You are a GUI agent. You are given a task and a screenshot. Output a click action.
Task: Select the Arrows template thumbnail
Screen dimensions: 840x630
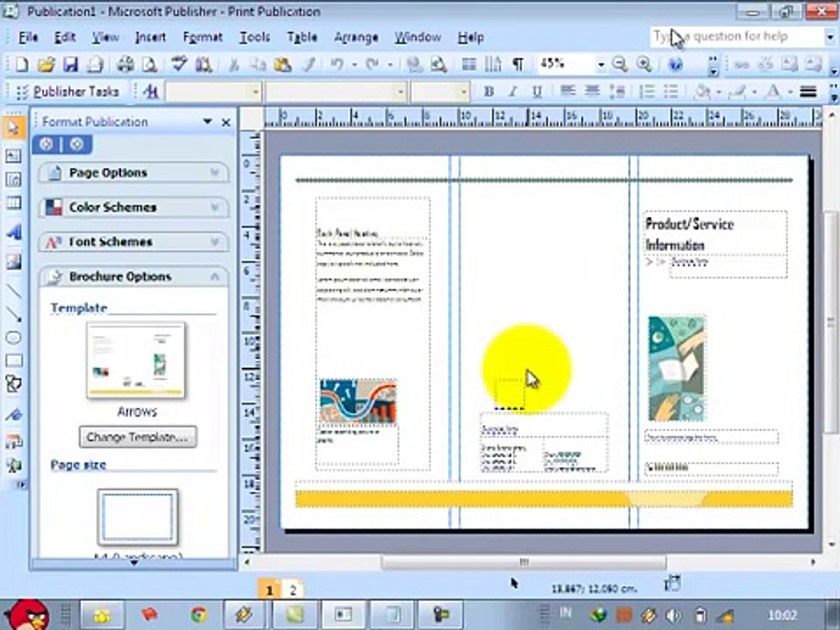coord(136,361)
